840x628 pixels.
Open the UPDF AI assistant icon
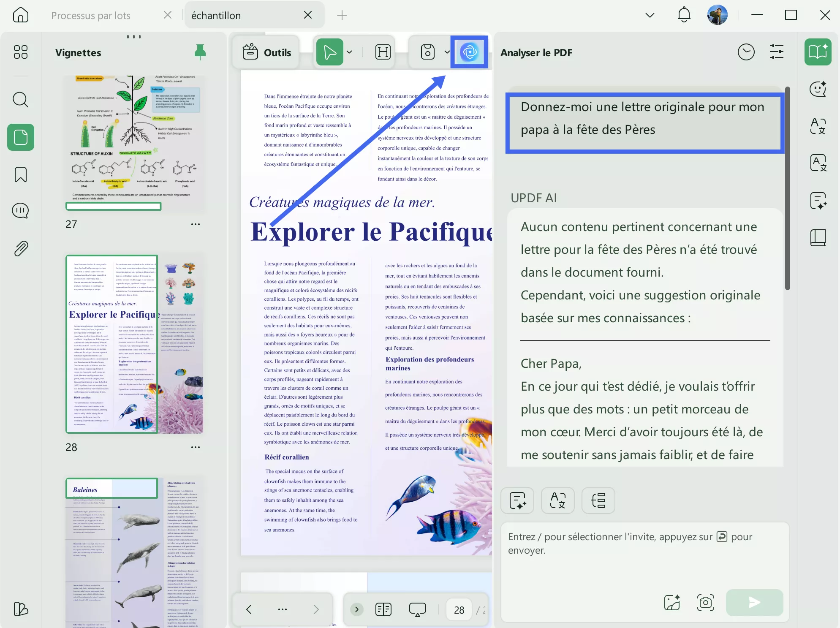pos(469,52)
